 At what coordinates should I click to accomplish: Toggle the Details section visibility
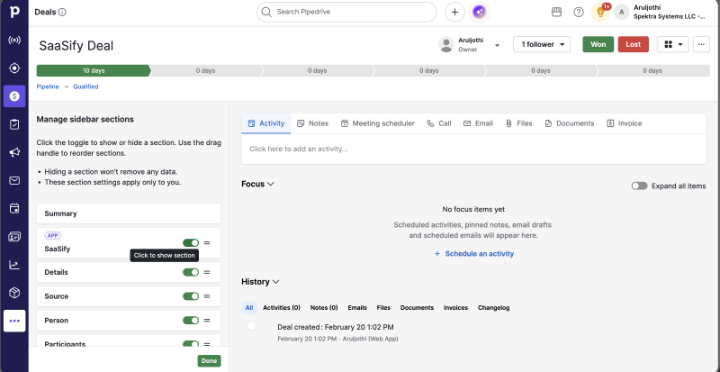point(191,272)
